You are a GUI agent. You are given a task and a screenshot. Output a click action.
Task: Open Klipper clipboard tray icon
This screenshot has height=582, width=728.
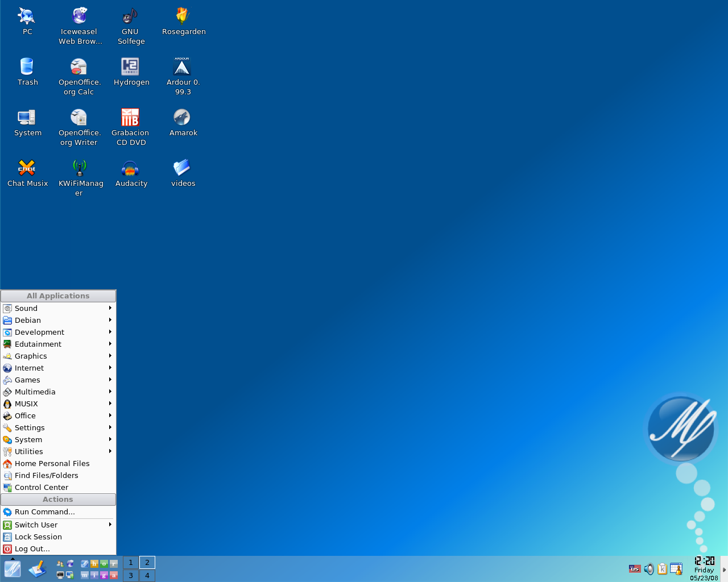point(663,569)
